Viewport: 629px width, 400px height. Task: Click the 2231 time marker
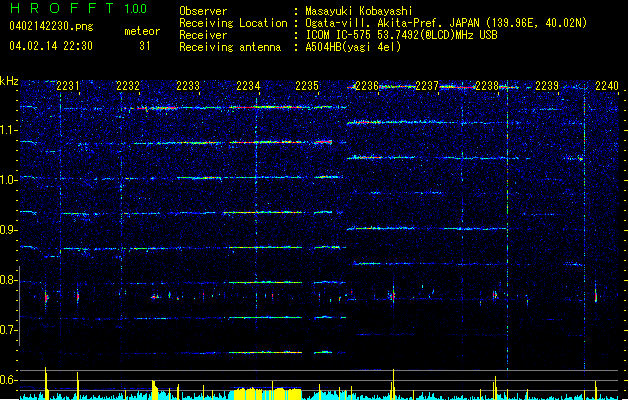(68, 86)
